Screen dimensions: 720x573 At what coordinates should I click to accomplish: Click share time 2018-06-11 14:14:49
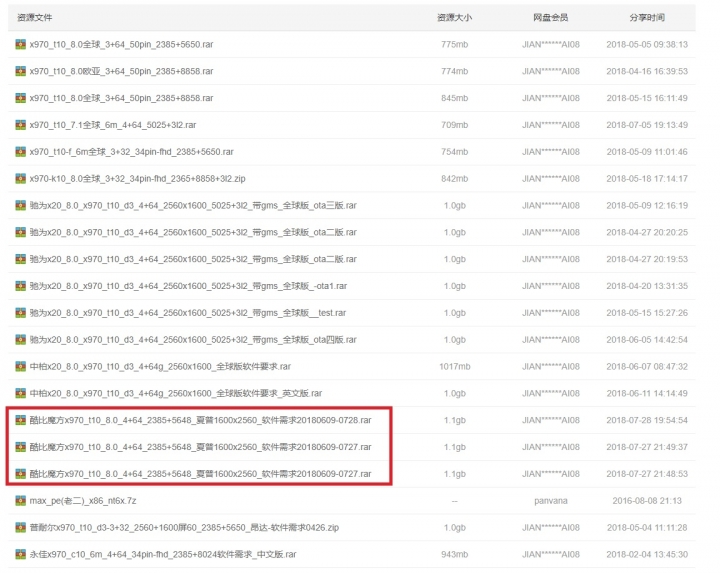(x=647, y=393)
